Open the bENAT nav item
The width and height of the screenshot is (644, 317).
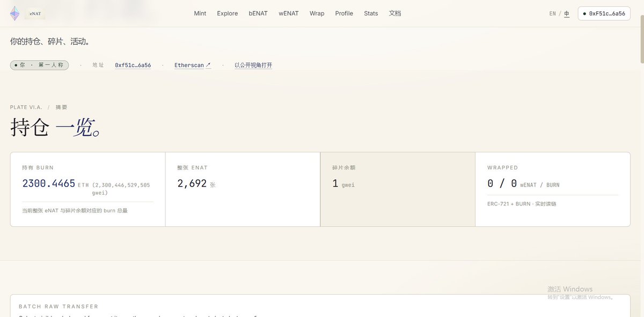pyautogui.click(x=258, y=13)
